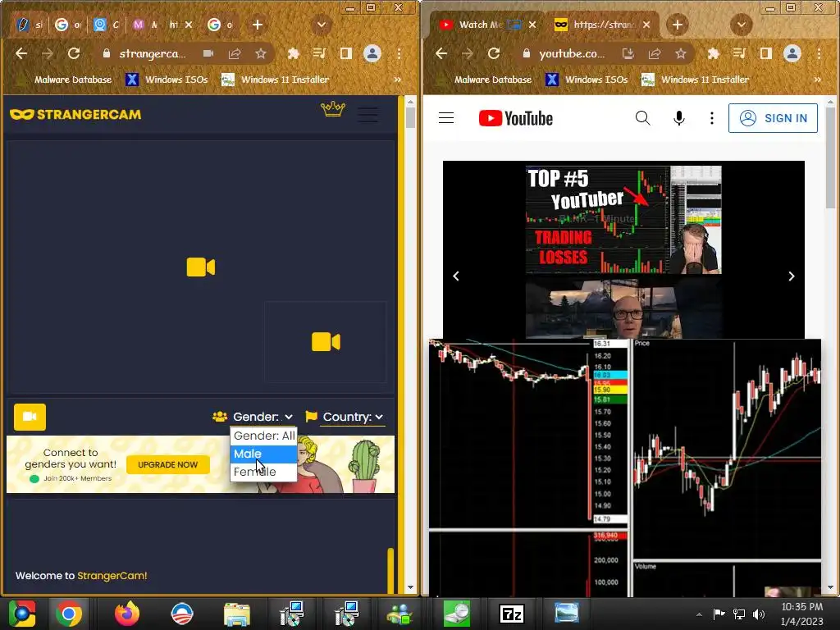Show previous carousel slide on YouTube
The height and width of the screenshot is (630, 840).
[x=456, y=276]
